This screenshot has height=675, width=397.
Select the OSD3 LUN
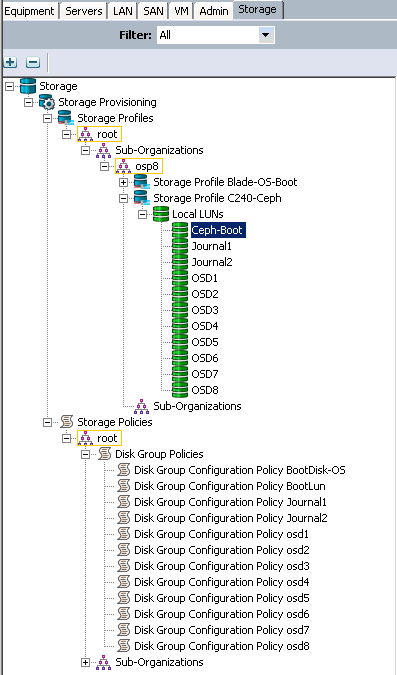tap(205, 310)
